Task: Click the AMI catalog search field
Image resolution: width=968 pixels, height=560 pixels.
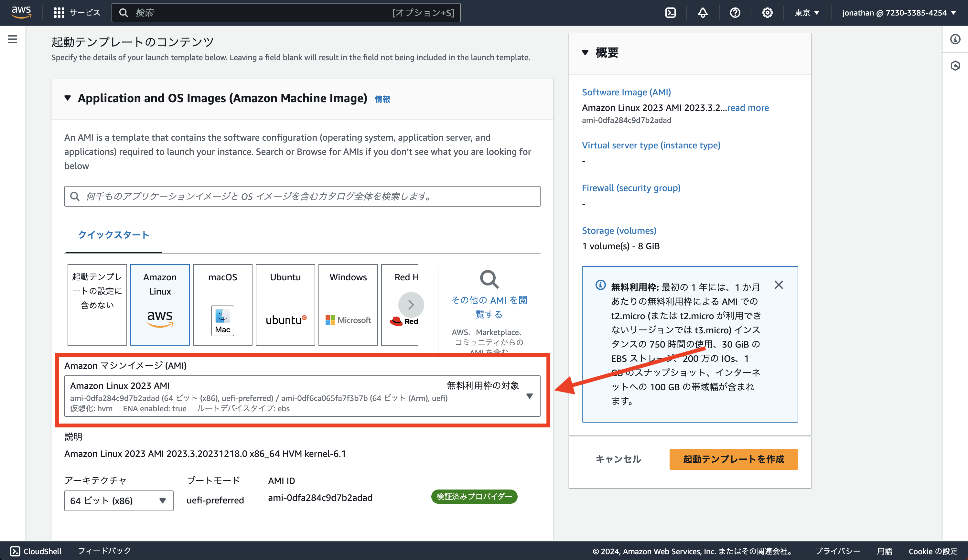Action: [302, 196]
